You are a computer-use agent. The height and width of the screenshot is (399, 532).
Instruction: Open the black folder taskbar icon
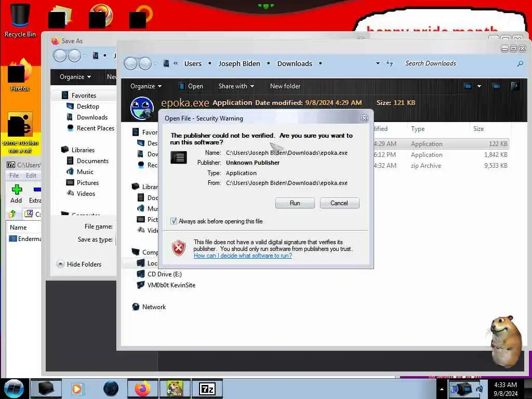click(x=46, y=389)
